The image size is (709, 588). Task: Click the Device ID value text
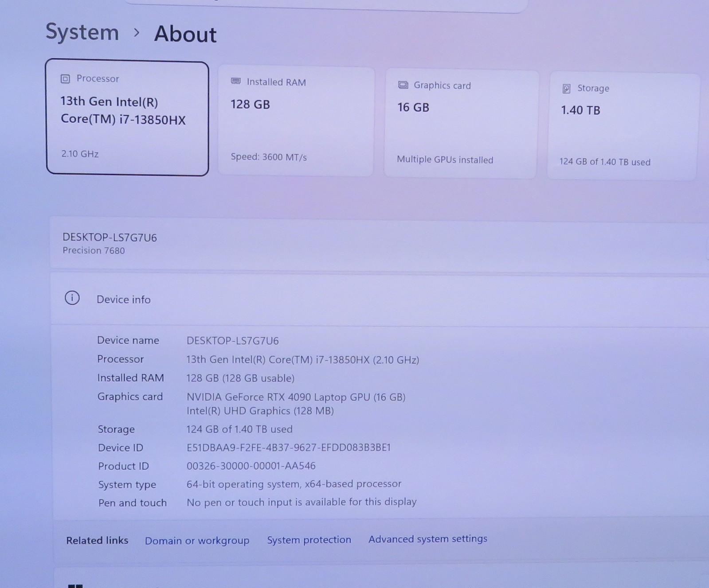pos(289,448)
